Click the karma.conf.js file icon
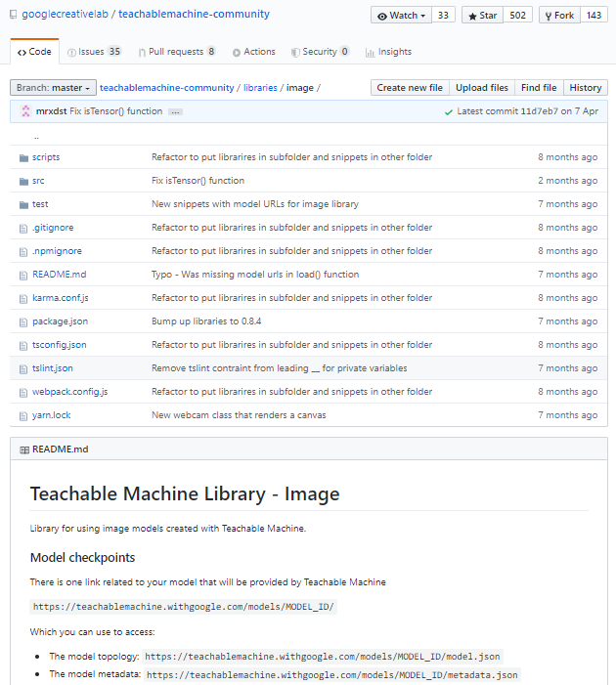The image size is (616, 685). [x=23, y=299]
